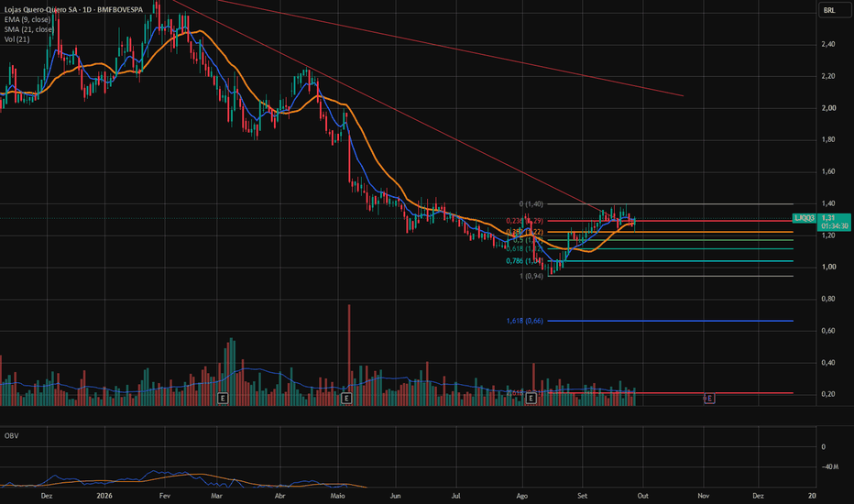Click the 1,00 price axis value

[828, 267]
